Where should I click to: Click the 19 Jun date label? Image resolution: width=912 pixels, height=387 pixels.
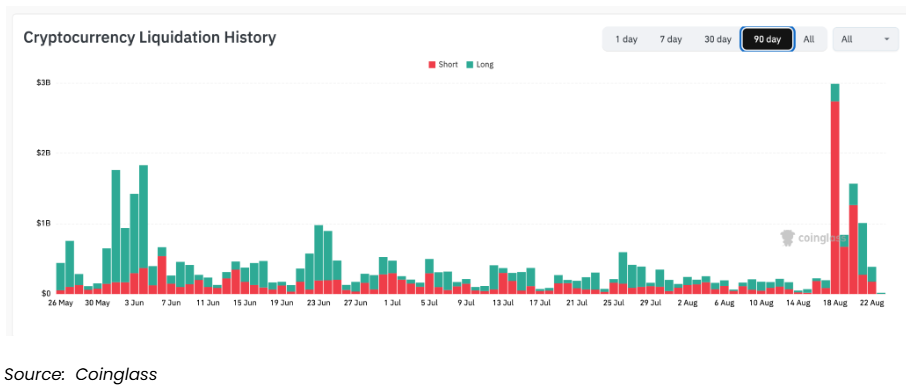point(282,303)
